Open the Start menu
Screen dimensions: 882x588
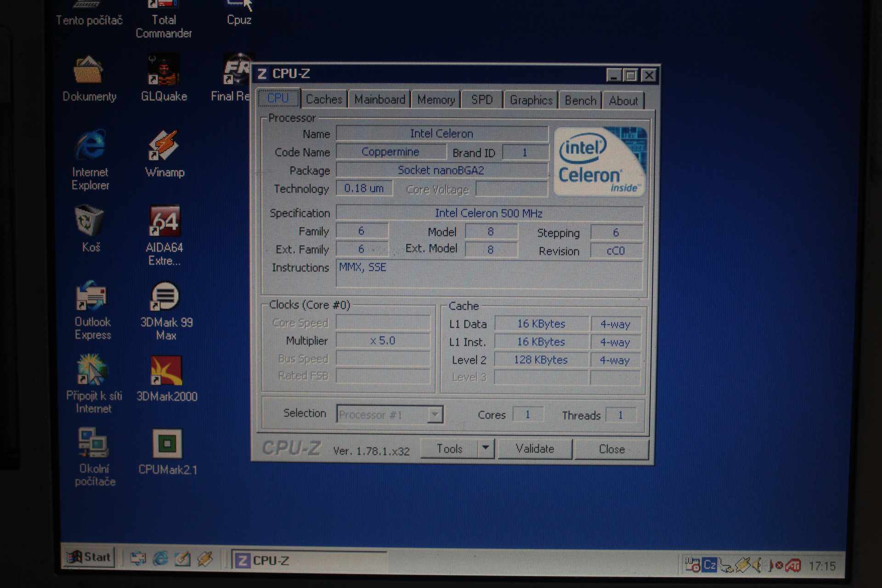[x=89, y=557]
